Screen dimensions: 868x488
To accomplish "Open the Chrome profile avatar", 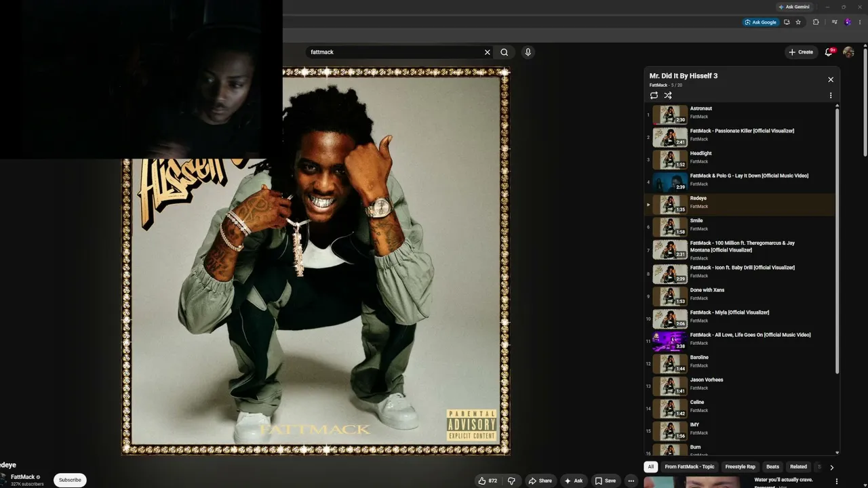I will (x=848, y=22).
